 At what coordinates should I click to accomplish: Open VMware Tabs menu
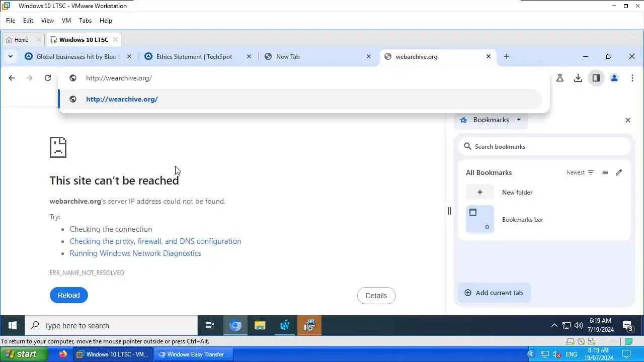click(x=86, y=21)
